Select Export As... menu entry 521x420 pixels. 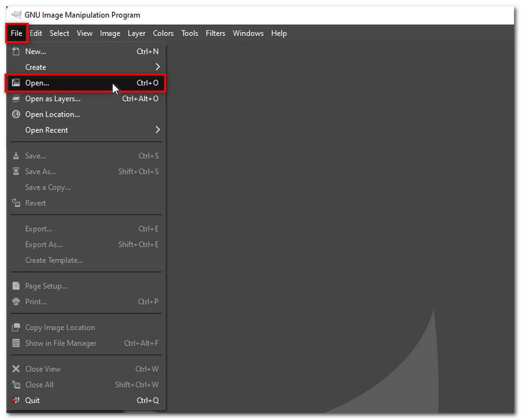[x=86, y=244]
